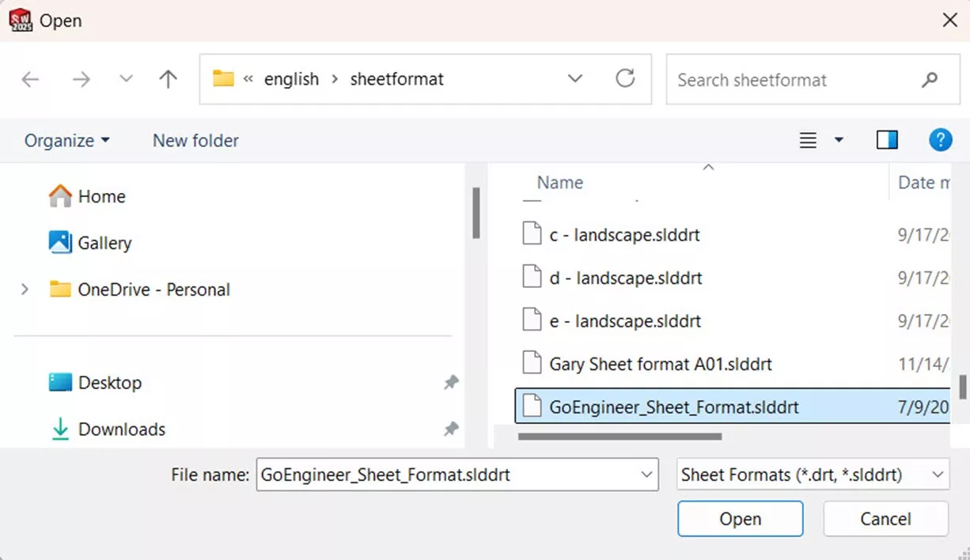Go up to the parent folder
This screenshot has height=560, width=970.
(x=168, y=79)
